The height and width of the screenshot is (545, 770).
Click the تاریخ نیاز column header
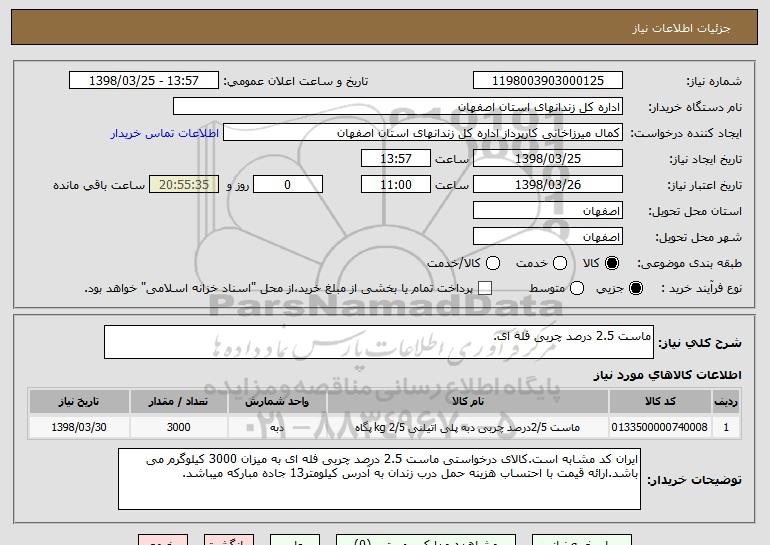79,402
